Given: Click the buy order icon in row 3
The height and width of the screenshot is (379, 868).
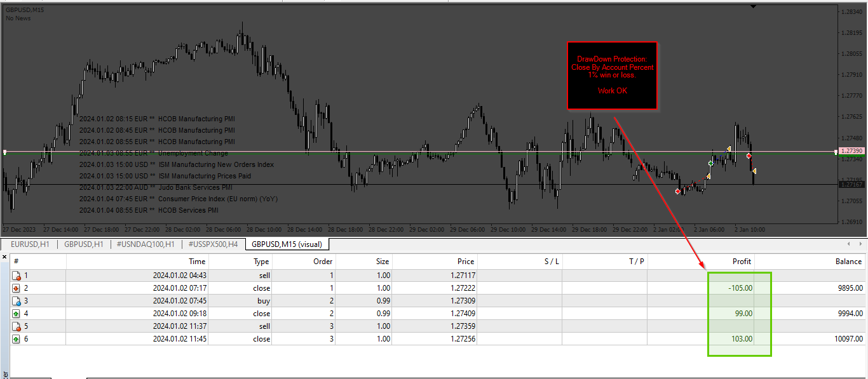Looking at the screenshot, I should pyautogui.click(x=17, y=301).
